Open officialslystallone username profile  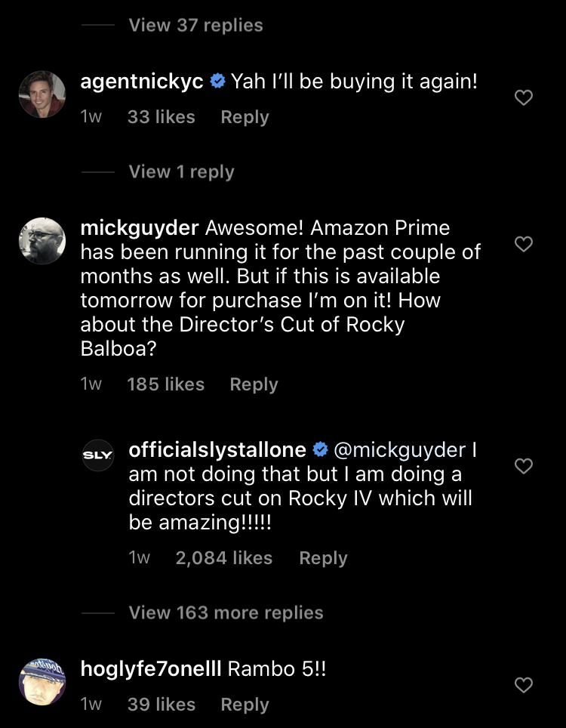coord(217,450)
